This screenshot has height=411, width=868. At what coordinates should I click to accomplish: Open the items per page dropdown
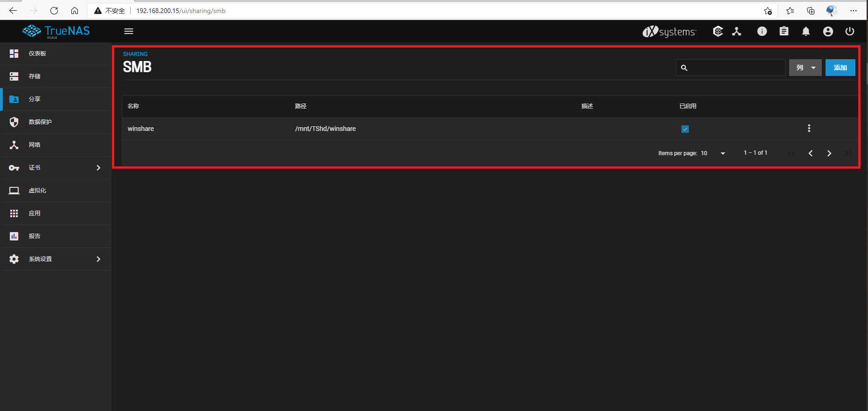pyautogui.click(x=713, y=153)
